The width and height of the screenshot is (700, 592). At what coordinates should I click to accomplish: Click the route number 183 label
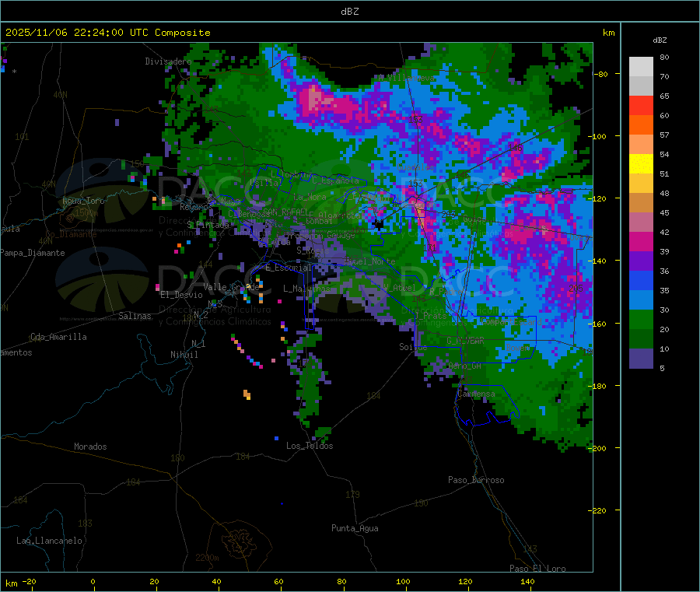[85, 524]
